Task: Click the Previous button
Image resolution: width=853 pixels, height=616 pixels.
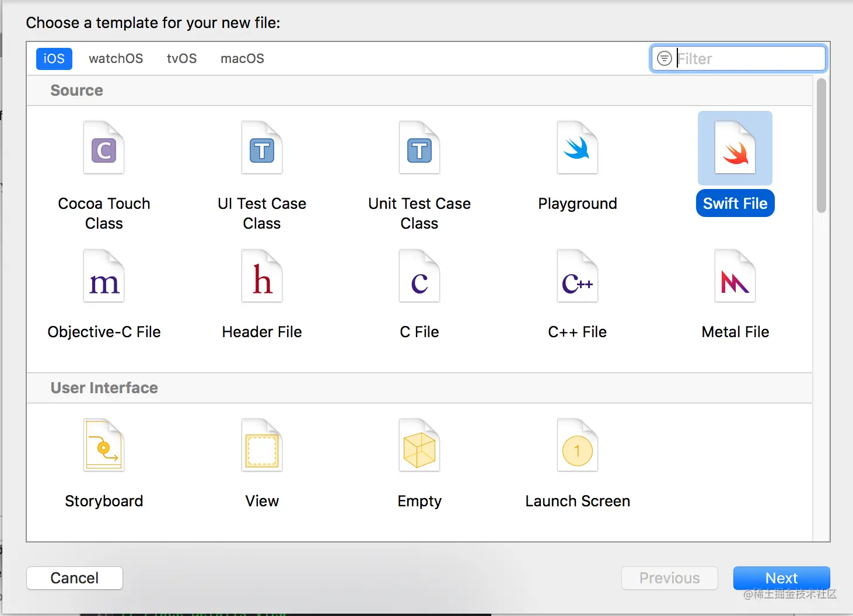Action: tap(670, 578)
